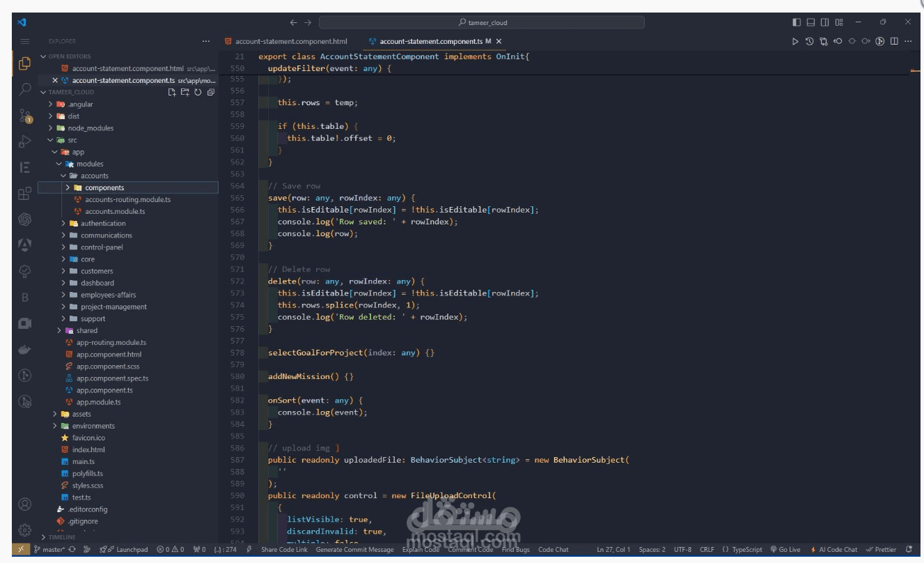Click Launchpad in status bar
924x563 pixels.
click(x=124, y=549)
